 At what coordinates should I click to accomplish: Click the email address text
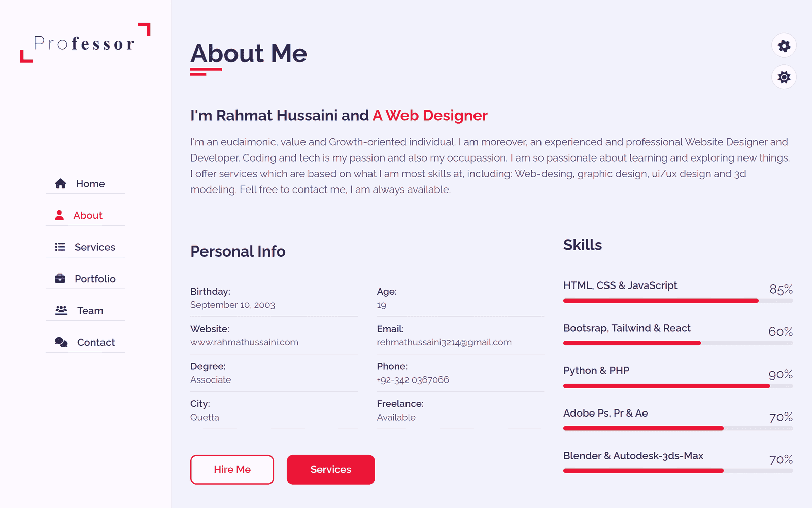pos(444,342)
